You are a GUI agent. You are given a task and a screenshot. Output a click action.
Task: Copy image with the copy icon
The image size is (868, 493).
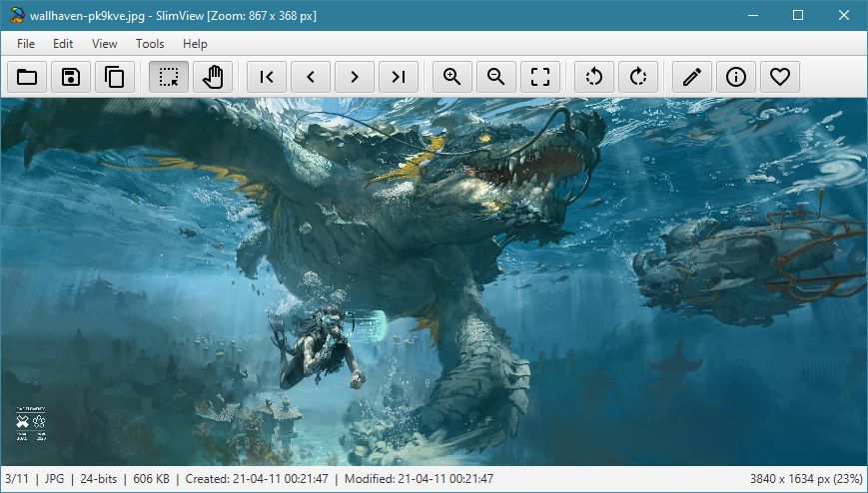115,77
